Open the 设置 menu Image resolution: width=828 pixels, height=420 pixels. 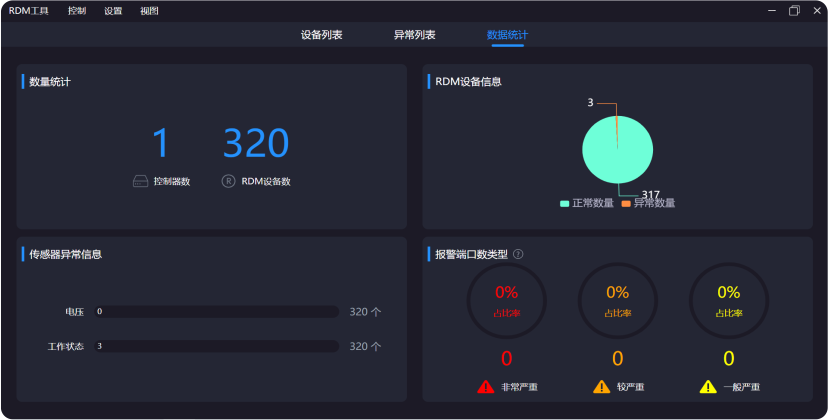[113, 11]
